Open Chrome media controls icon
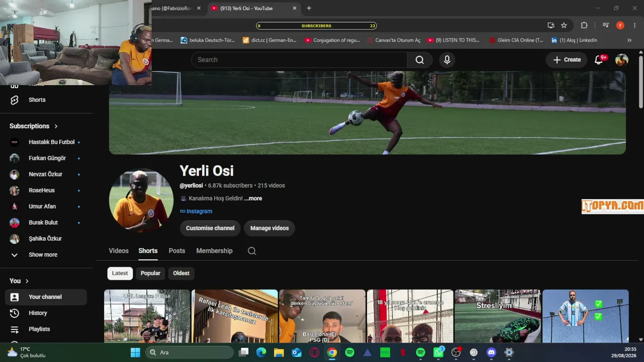Viewport: 644px width, 362px height. tap(606, 26)
